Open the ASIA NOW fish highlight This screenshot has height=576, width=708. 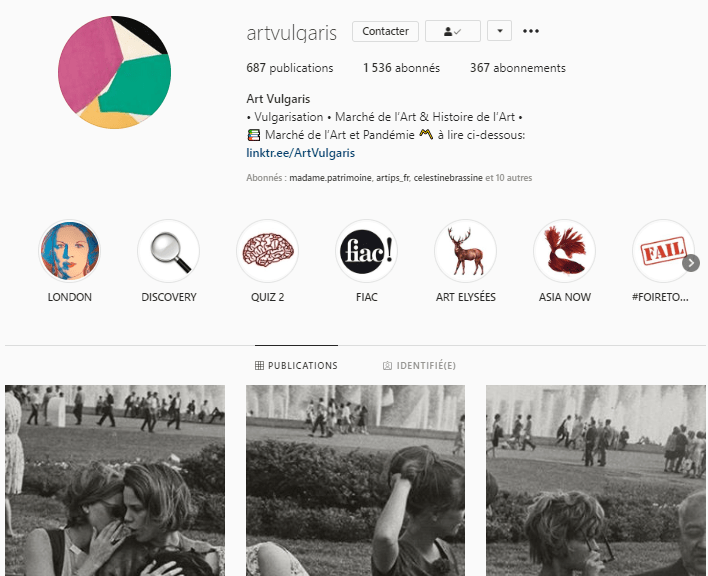[564, 251]
